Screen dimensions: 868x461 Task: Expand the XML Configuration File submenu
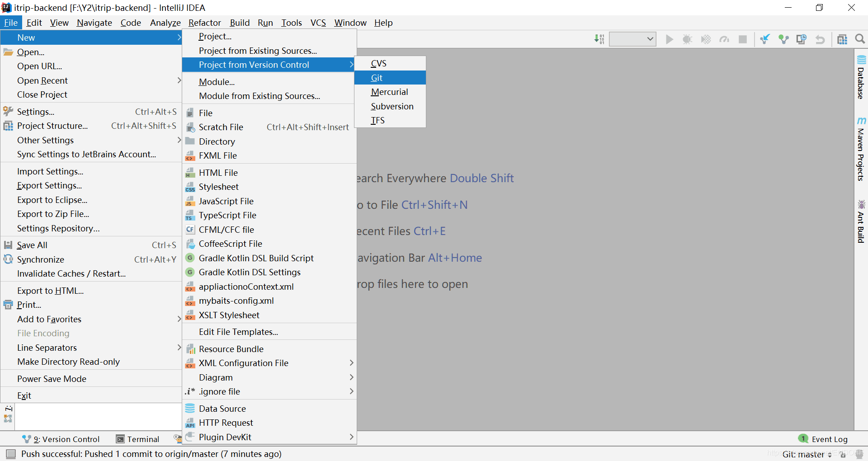[x=269, y=363]
